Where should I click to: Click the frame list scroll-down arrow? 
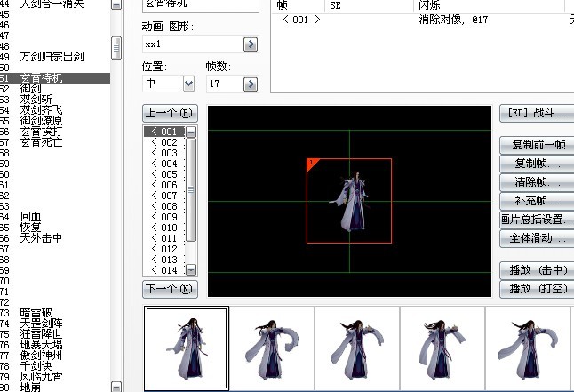[191, 270]
